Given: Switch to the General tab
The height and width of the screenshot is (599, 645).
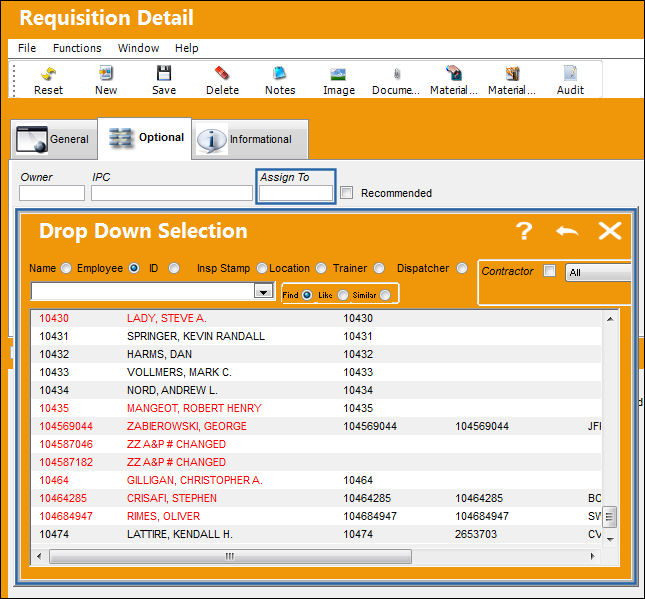Looking at the screenshot, I should click(53, 139).
